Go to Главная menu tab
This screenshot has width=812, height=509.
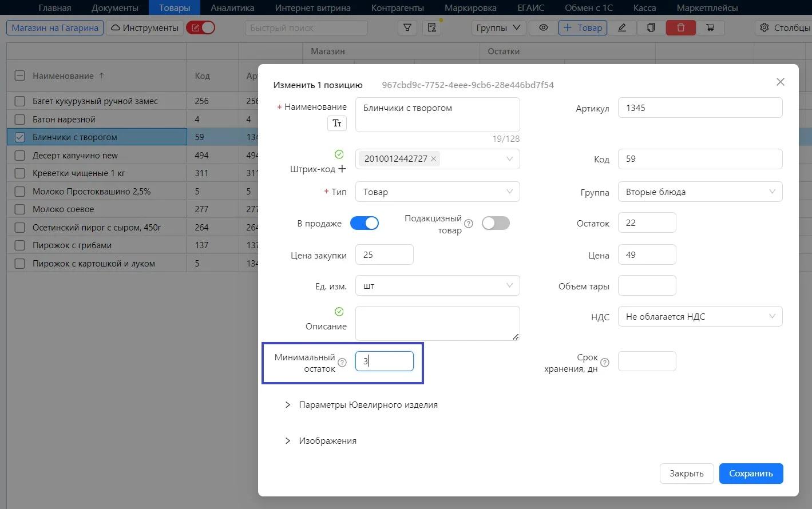click(55, 7)
